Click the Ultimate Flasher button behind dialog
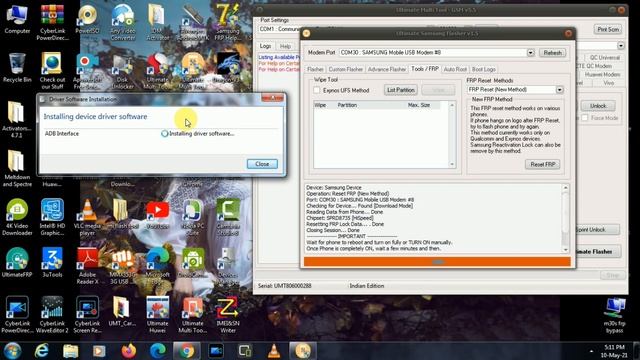 (597, 252)
